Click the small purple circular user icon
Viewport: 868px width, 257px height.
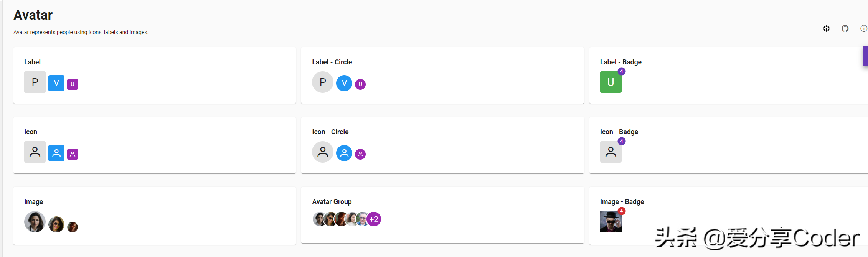tap(360, 154)
